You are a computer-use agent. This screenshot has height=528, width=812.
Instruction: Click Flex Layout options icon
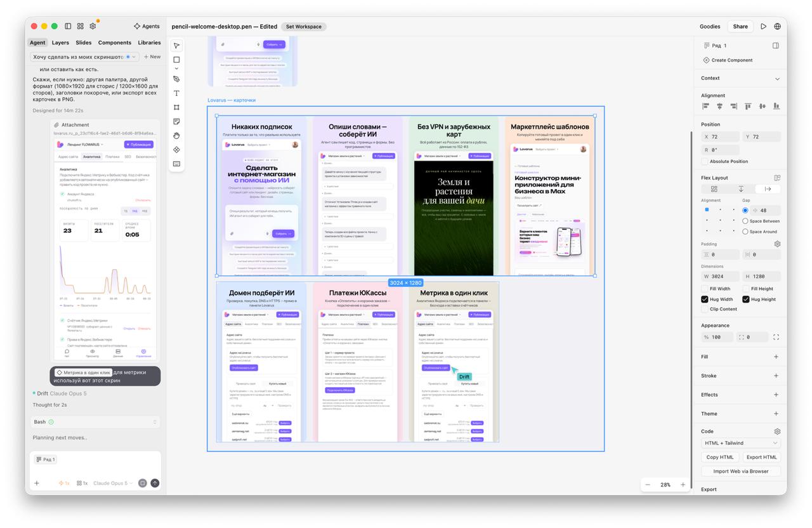point(777,178)
